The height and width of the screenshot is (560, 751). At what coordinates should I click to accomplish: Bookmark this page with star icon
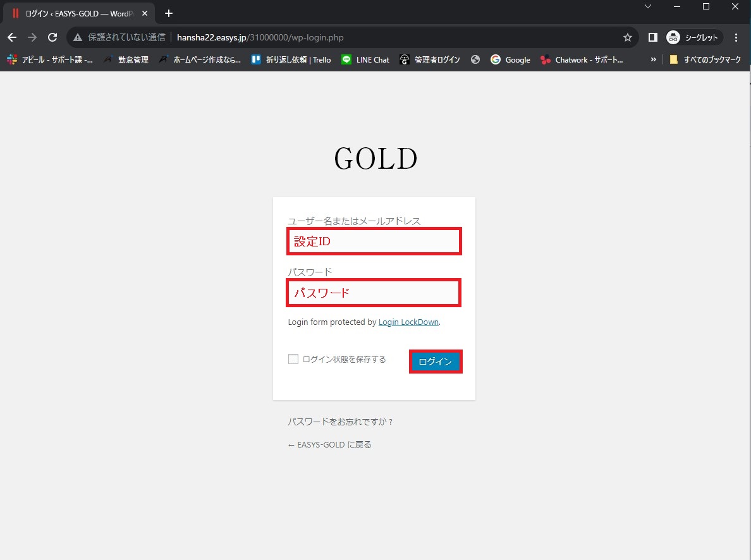(627, 37)
